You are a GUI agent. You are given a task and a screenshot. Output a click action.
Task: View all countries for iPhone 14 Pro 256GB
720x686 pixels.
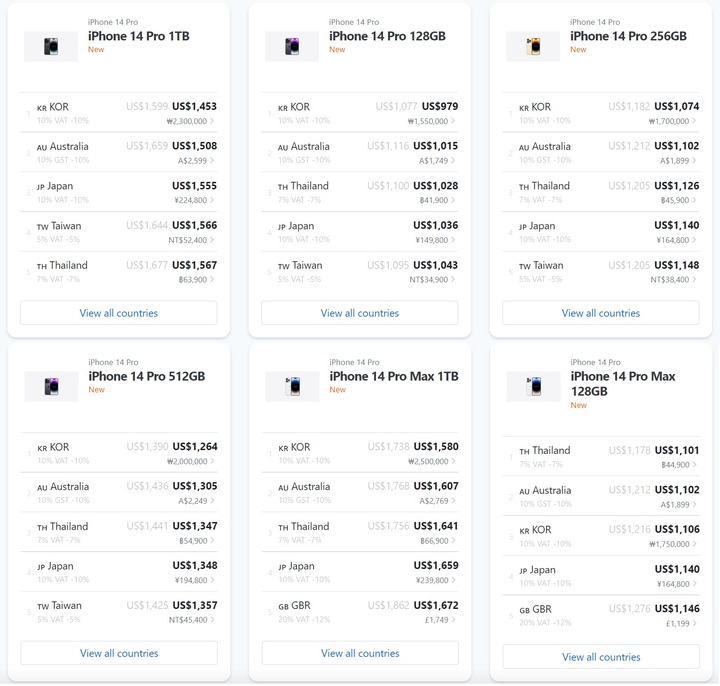coord(600,313)
